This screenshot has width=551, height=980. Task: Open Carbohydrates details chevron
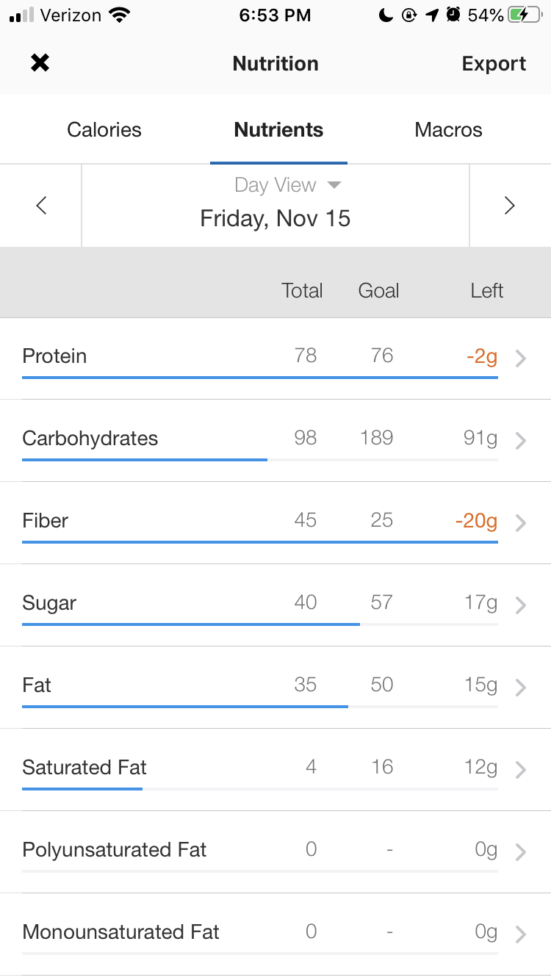coord(521,441)
